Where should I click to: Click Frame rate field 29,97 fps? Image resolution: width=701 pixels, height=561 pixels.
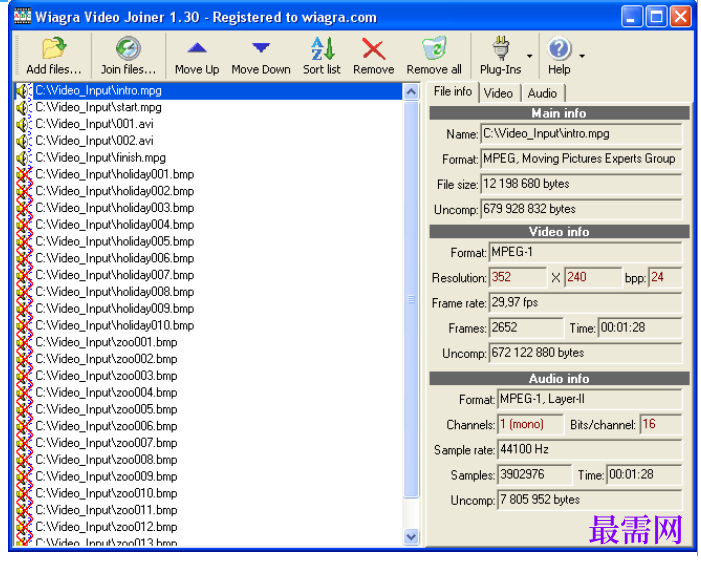(585, 303)
